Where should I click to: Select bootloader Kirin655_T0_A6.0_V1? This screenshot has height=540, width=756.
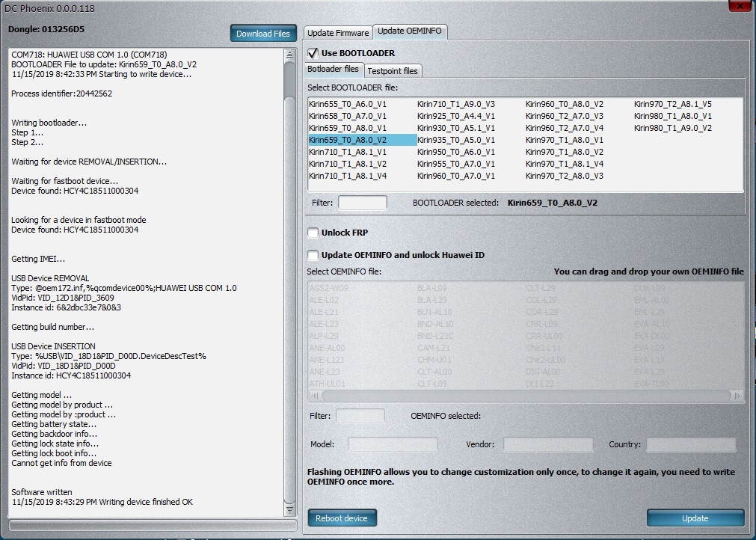[x=348, y=104]
